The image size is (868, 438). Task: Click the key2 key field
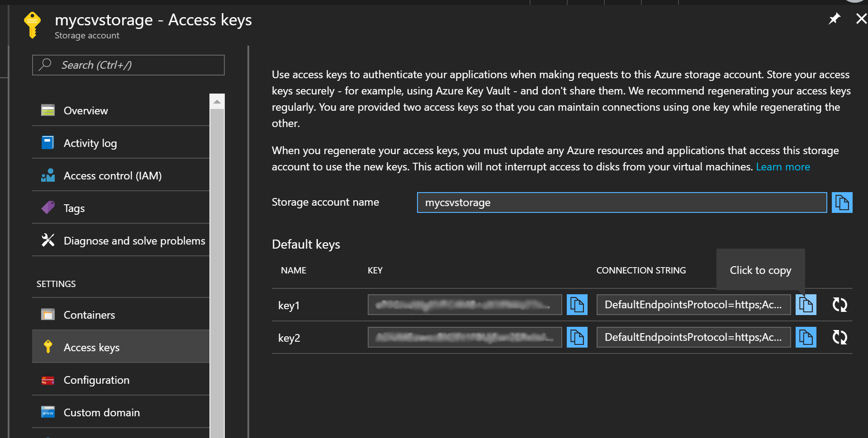[x=465, y=337]
